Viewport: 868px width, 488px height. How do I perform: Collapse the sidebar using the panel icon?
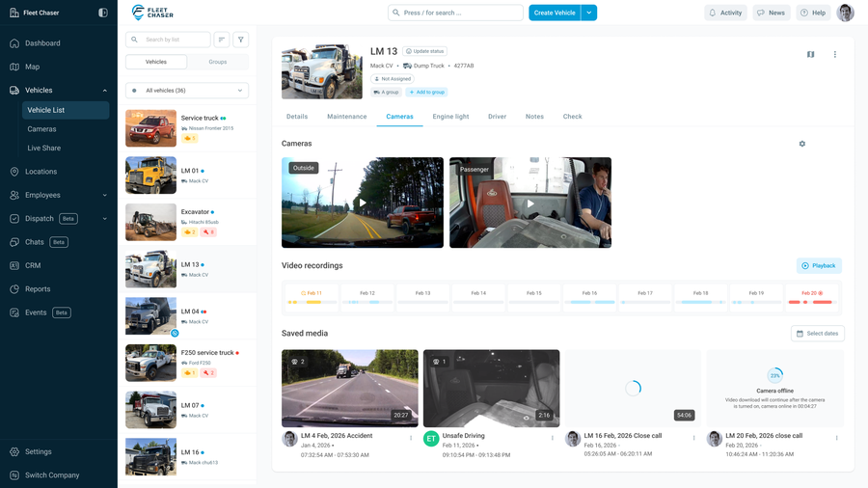coord(103,13)
